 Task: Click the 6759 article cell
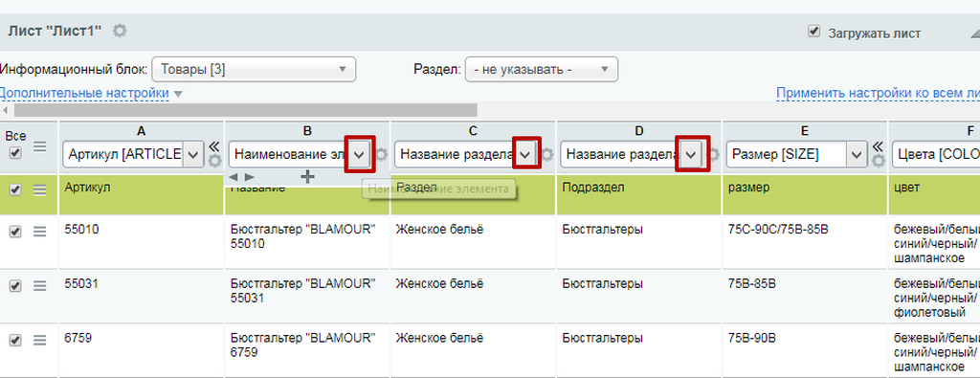point(142,350)
